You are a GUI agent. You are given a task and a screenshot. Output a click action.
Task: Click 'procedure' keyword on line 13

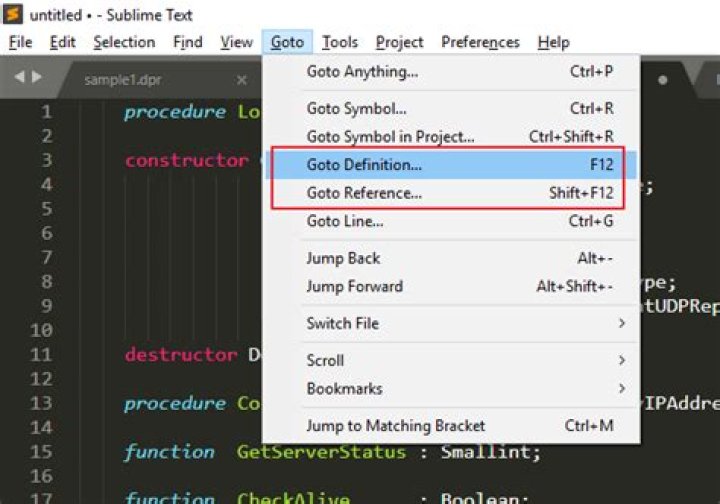[x=175, y=404]
